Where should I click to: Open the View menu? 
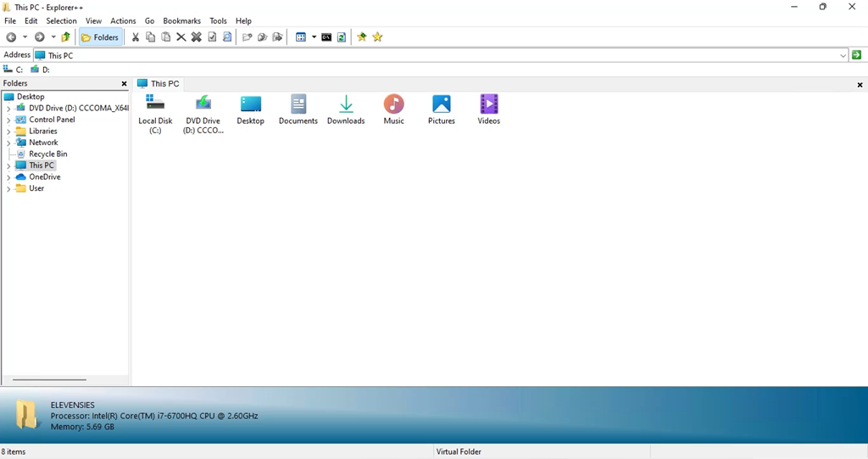(x=93, y=20)
